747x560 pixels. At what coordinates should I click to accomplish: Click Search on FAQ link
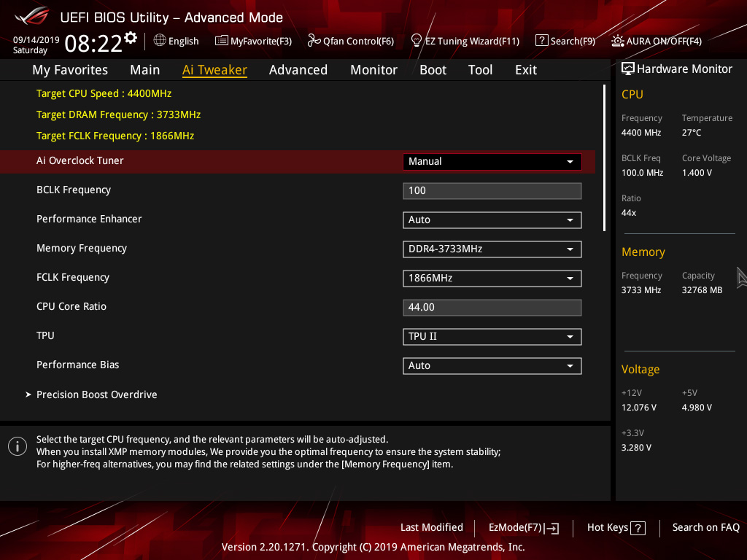[x=705, y=527]
